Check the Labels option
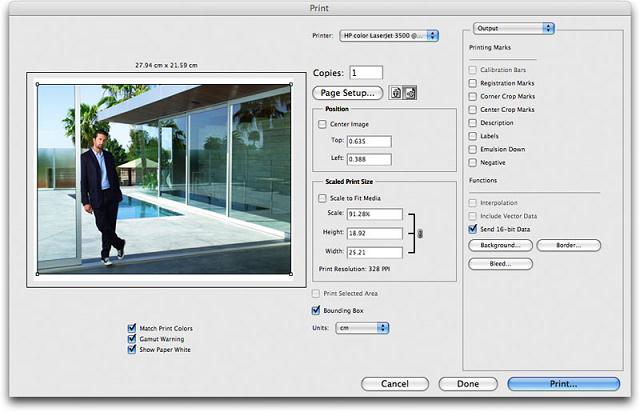The image size is (640, 412). tap(473, 136)
